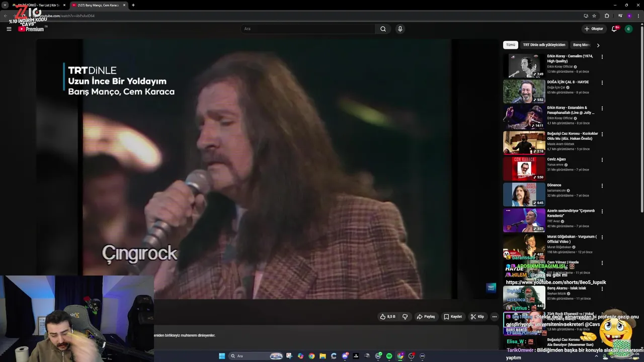644x362 pixels.
Task: Click Erkin Koray Estarabim thumbnail
Action: tap(524, 117)
